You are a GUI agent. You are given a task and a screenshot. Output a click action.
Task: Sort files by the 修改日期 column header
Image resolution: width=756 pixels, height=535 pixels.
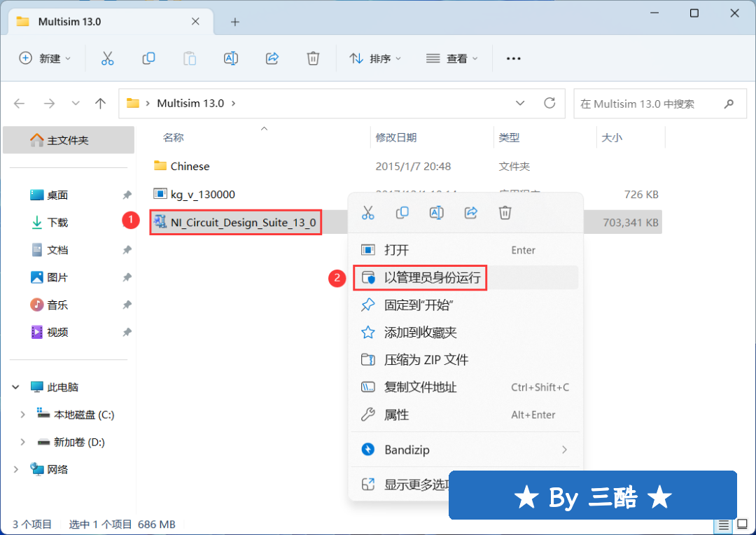tap(395, 137)
